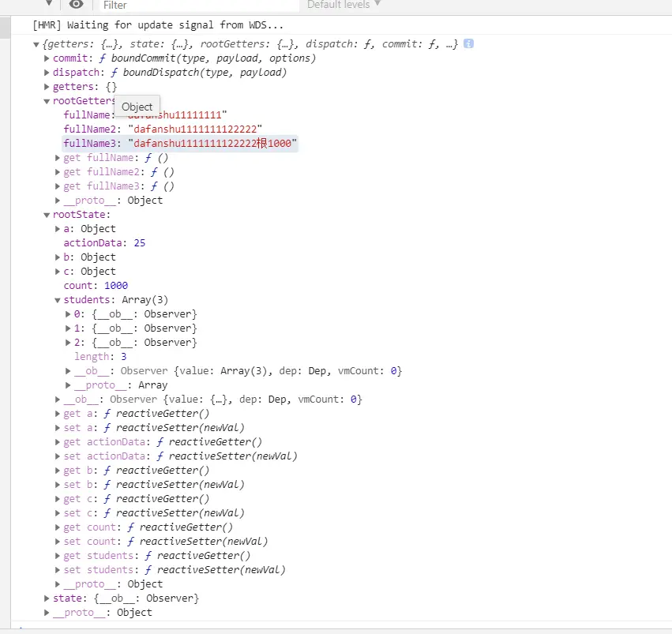Image resolution: width=672 pixels, height=634 pixels.
Task: Expand get students: reactiveGetter() row
Action: 58,556
